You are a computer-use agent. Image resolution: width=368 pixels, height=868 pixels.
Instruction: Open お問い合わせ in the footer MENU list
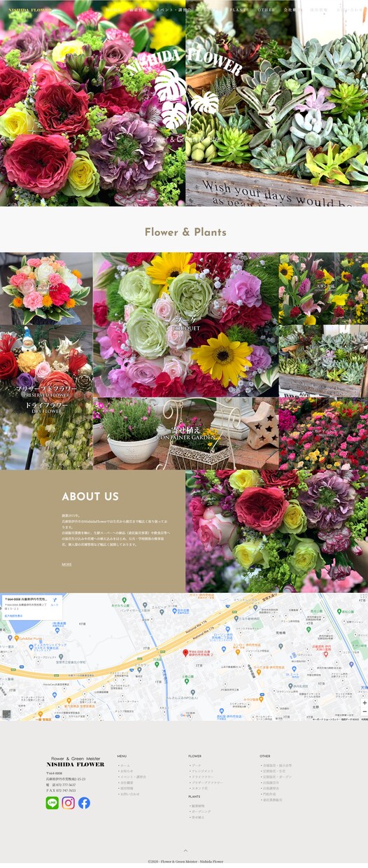[129, 794]
